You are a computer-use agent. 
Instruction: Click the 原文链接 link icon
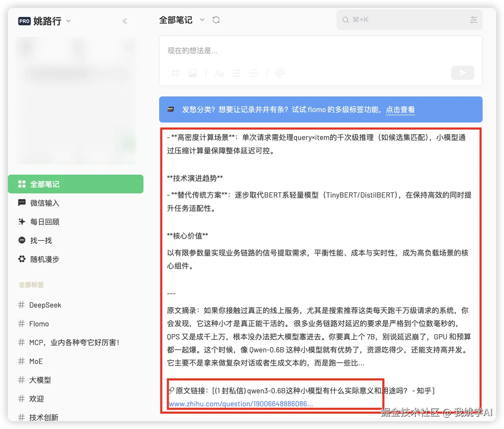click(x=171, y=391)
